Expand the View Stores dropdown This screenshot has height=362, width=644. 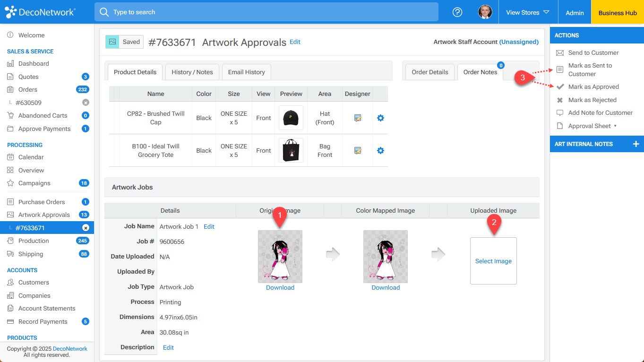(x=528, y=13)
